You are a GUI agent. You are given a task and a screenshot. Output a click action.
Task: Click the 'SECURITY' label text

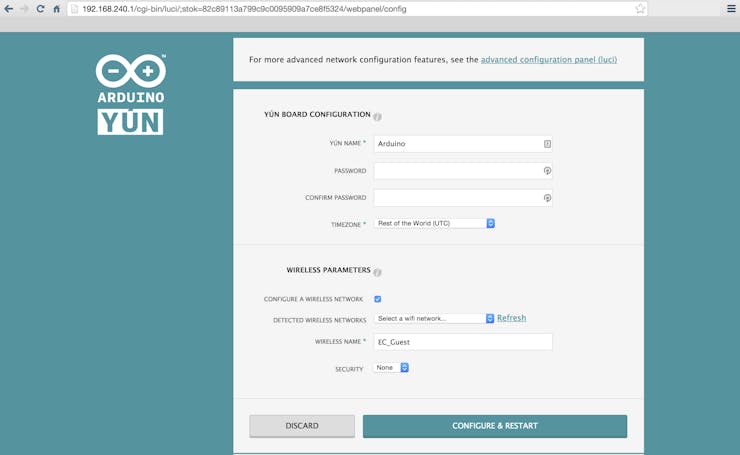tap(349, 369)
